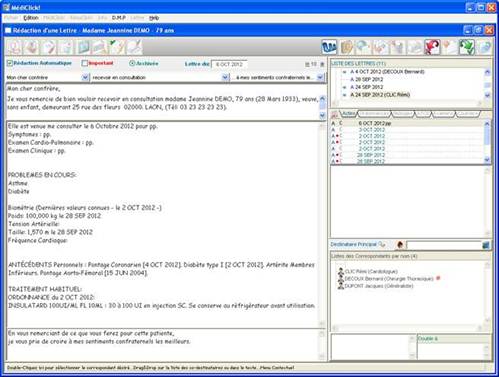
Task: Click the red marker beside DECOUX Bernard
Action: tap(438, 278)
